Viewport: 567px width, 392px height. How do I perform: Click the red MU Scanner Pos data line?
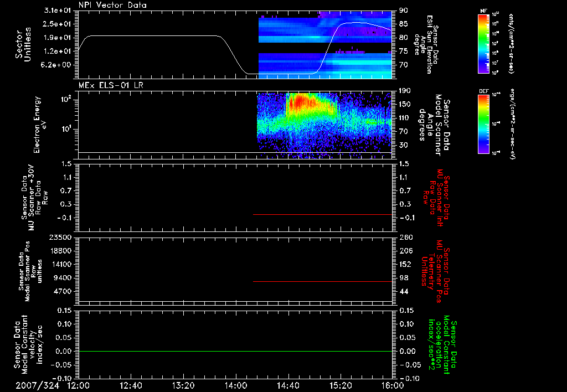click(323, 281)
